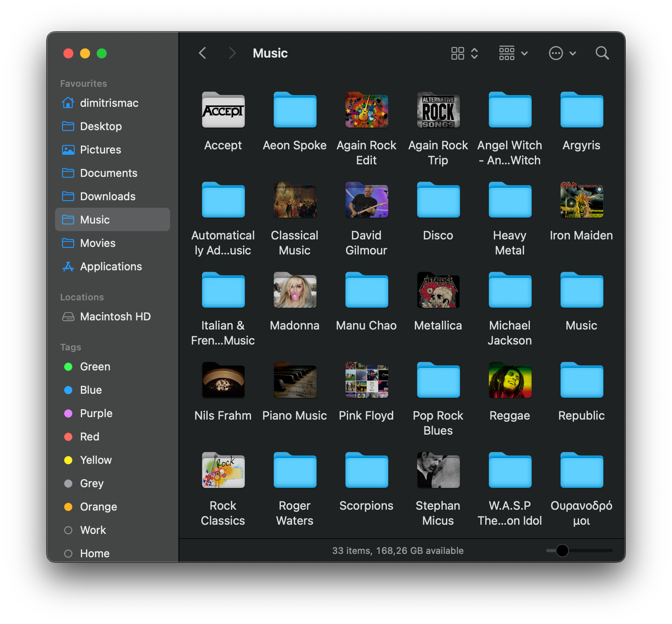The image size is (672, 624).
Task: Open the Angel Witch folder
Action: pos(510,110)
